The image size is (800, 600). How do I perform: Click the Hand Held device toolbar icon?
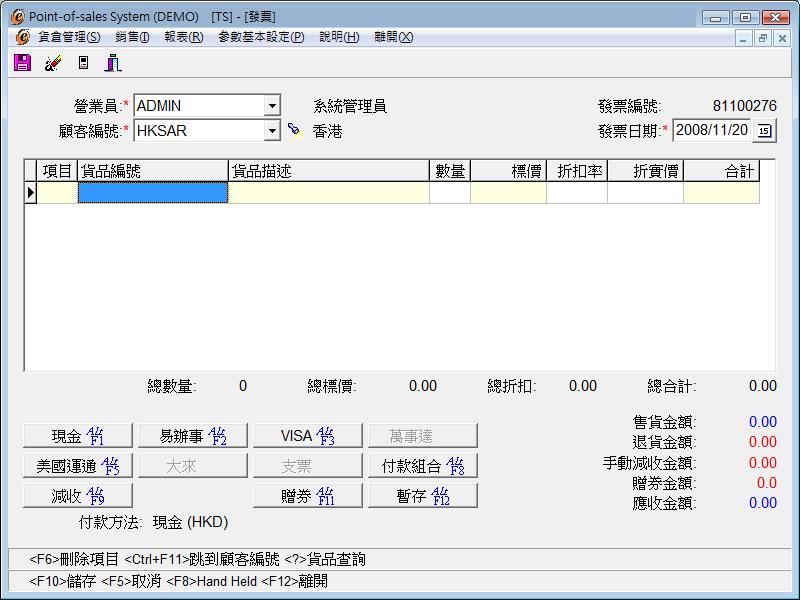click(83, 63)
